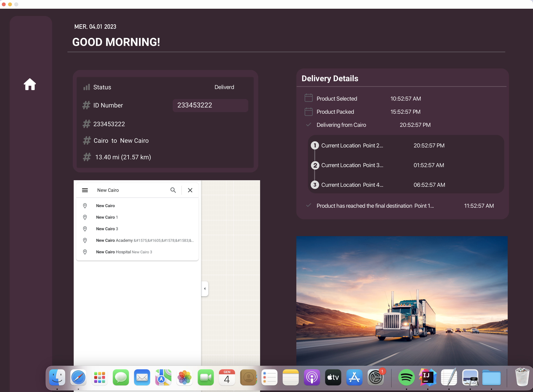Click the checkmark beside Delivering from Cairo
The height and width of the screenshot is (392, 533).
308,125
